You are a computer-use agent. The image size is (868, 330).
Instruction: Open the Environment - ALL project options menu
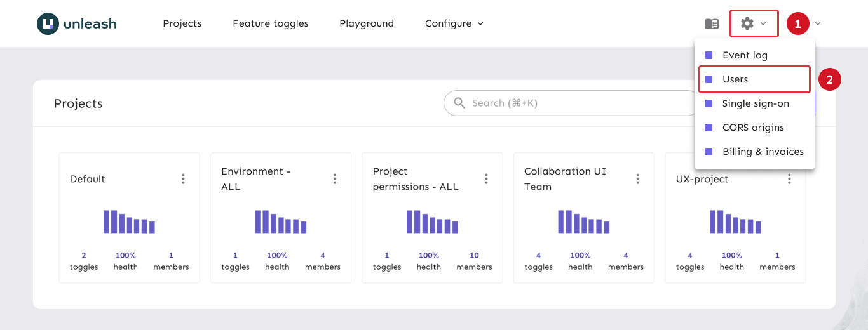tap(335, 179)
